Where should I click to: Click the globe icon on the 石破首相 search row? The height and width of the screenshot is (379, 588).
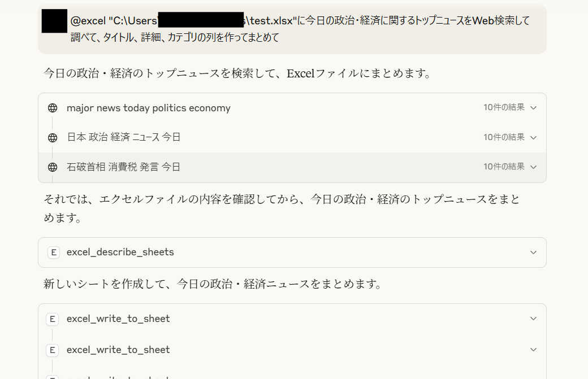pos(53,167)
